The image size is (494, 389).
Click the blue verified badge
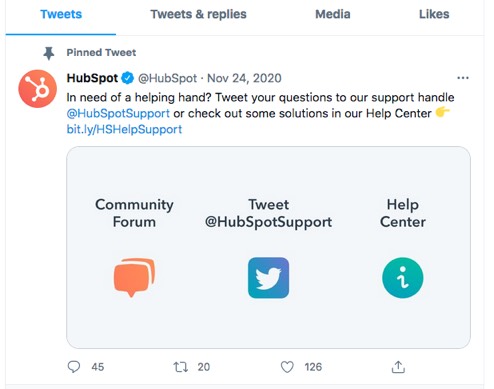tap(127, 78)
